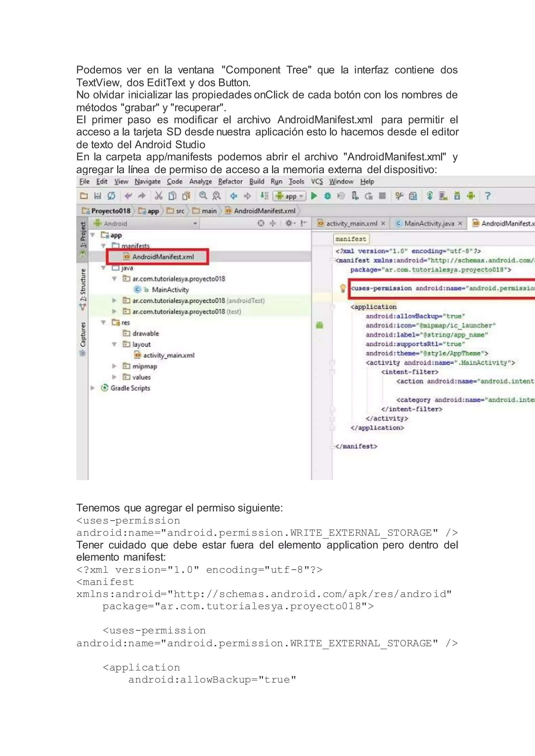The width and height of the screenshot is (535, 756).
Task: Click the Redo arrow in toolbar
Action: (142, 196)
